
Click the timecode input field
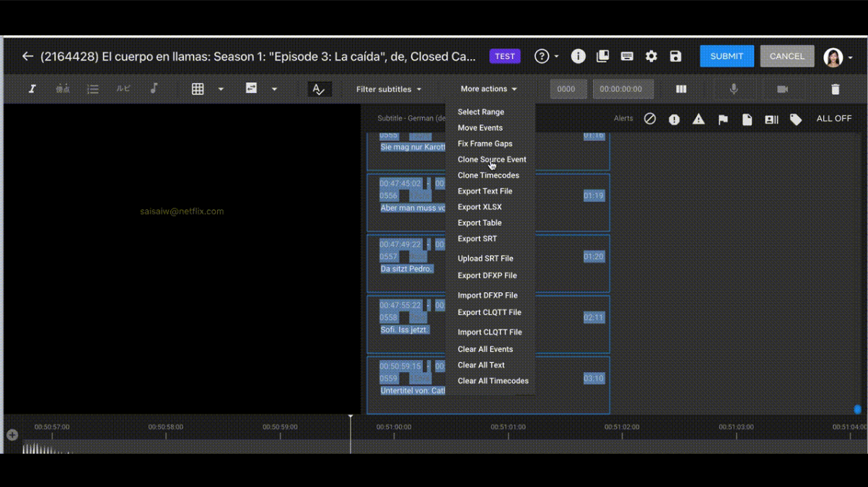pyautogui.click(x=623, y=89)
